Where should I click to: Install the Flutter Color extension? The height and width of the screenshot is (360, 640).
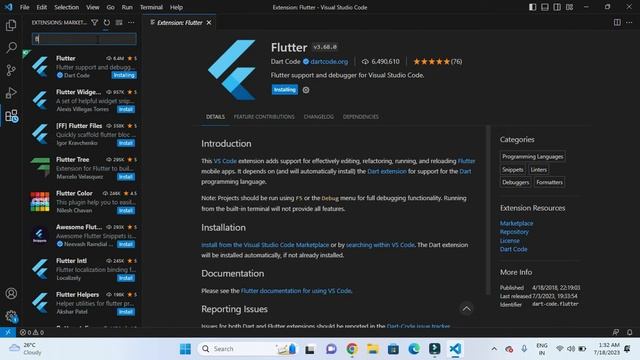(x=126, y=211)
